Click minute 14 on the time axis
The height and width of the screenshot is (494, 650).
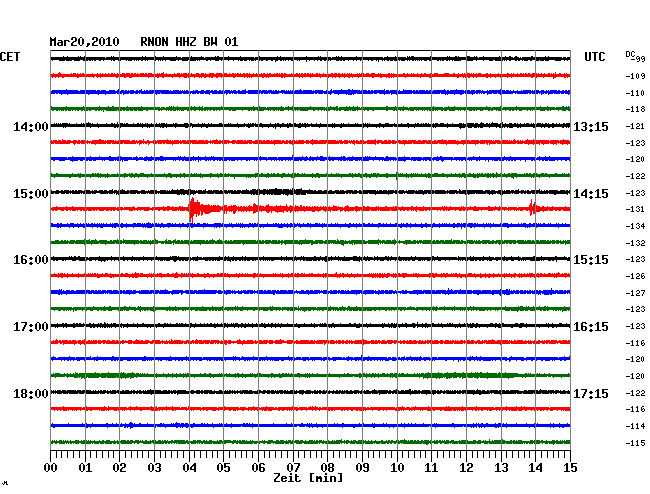click(x=536, y=468)
